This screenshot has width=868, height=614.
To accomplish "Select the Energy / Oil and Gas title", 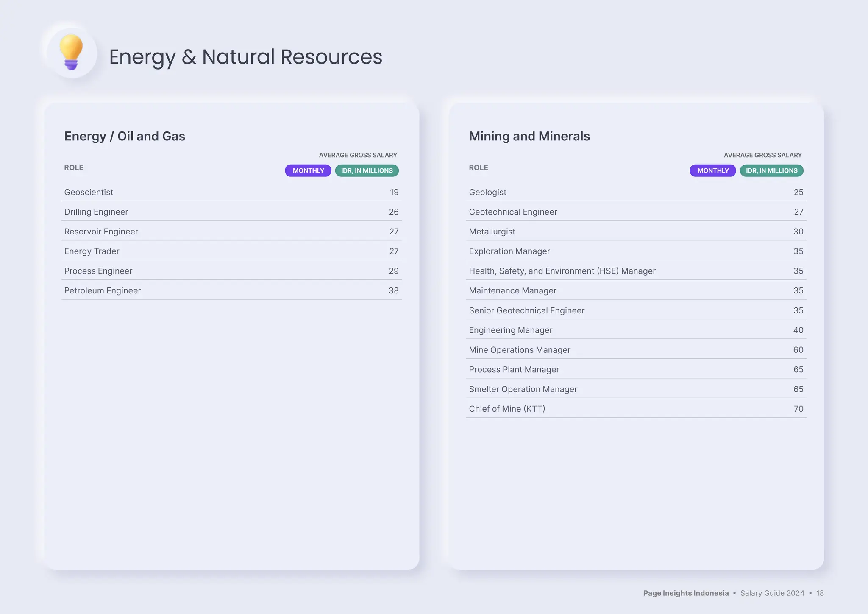I will (x=125, y=136).
